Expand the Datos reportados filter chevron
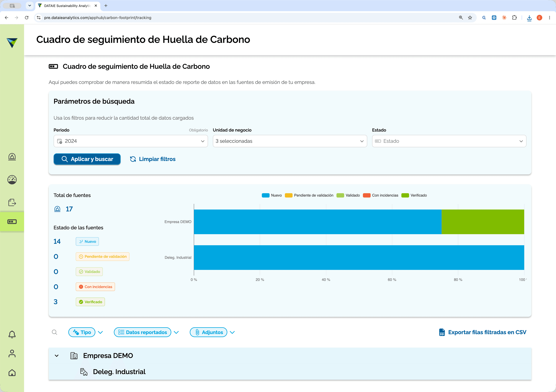 click(x=176, y=332)
